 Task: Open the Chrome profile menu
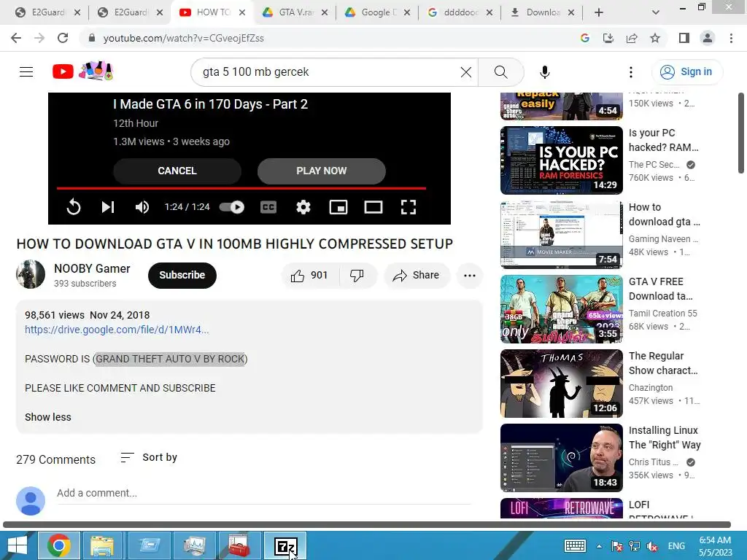pos(708,38)
